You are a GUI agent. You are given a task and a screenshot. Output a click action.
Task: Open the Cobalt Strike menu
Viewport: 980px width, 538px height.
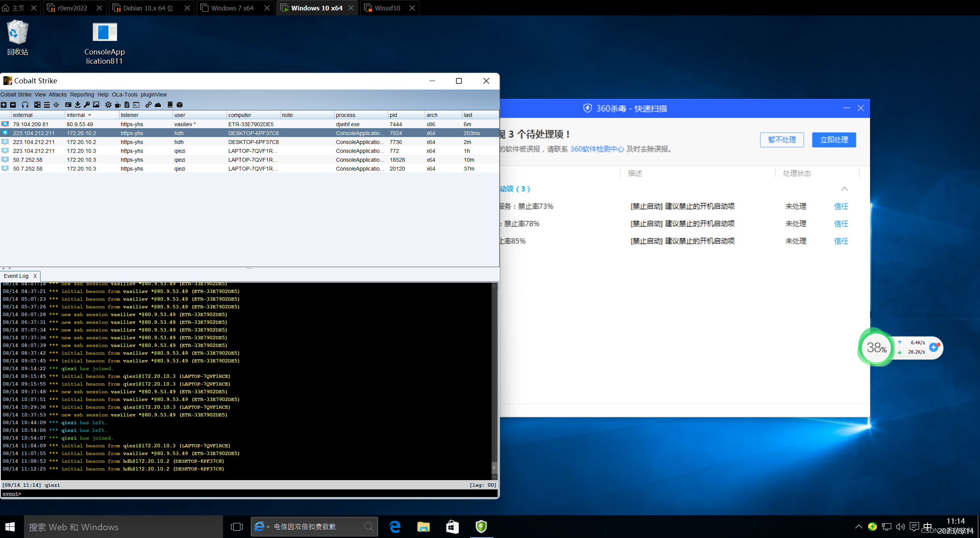(16, 95)
